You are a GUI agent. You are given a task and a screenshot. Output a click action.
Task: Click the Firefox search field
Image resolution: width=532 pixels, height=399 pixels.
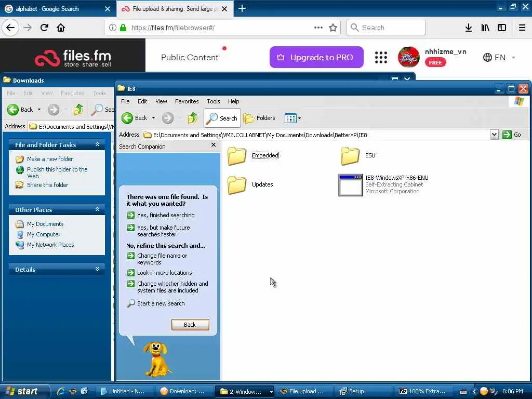(x=386, y=28)
